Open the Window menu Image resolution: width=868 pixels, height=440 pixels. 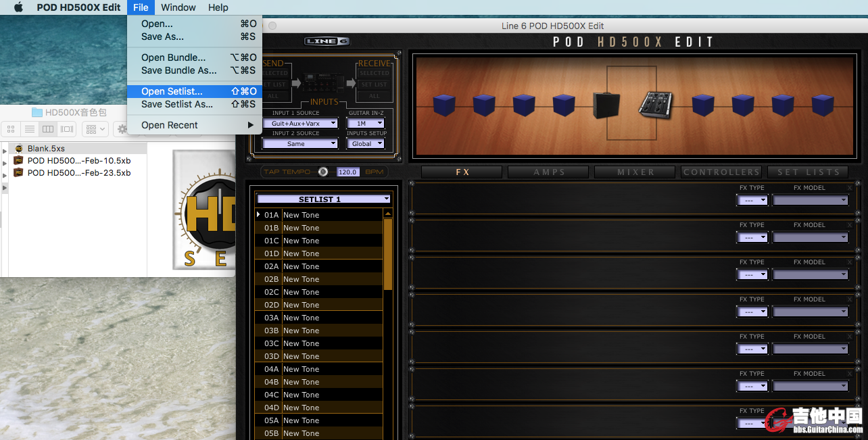(178, 7)
